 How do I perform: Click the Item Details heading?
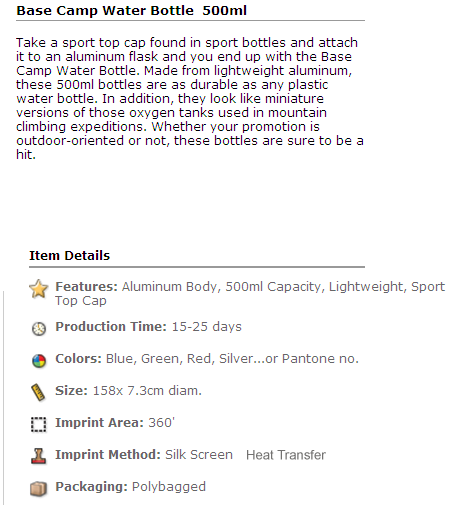point(69,256)
